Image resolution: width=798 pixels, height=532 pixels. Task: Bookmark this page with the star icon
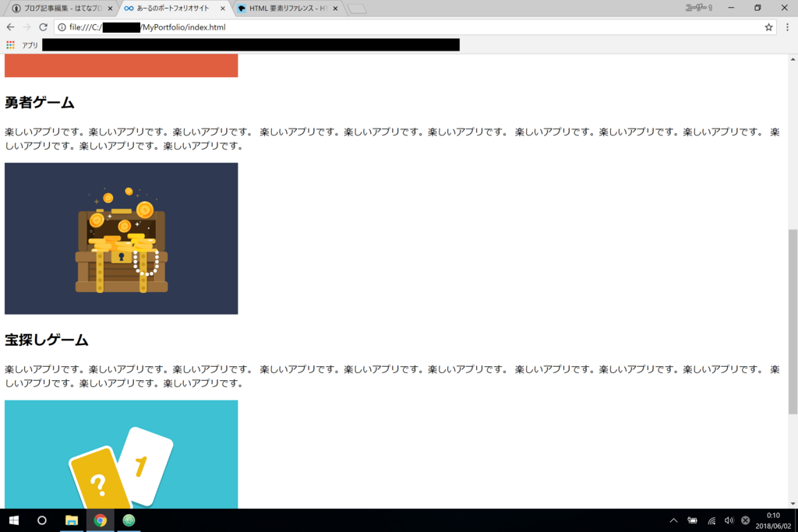(x=768, y=26)
